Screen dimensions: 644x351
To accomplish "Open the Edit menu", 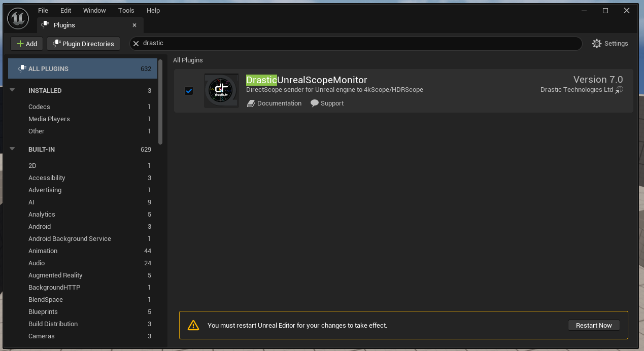I will [66, 10].
